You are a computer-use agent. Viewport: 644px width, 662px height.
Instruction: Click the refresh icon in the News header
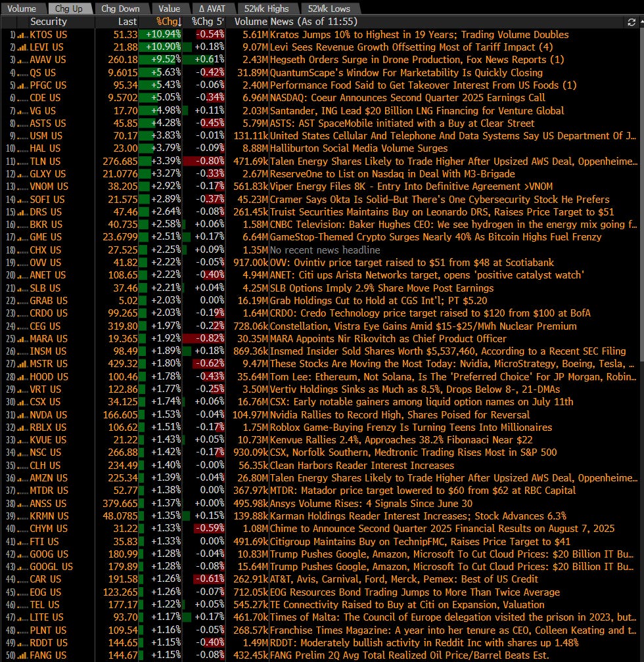(632, 22)
